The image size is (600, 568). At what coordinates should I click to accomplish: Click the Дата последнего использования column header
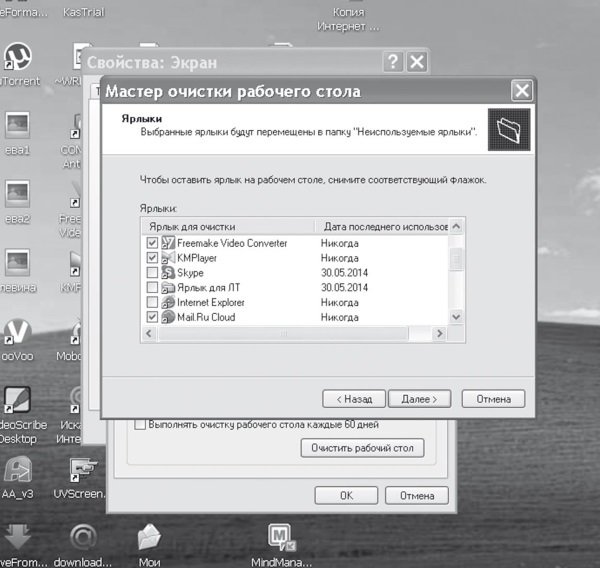382,227
